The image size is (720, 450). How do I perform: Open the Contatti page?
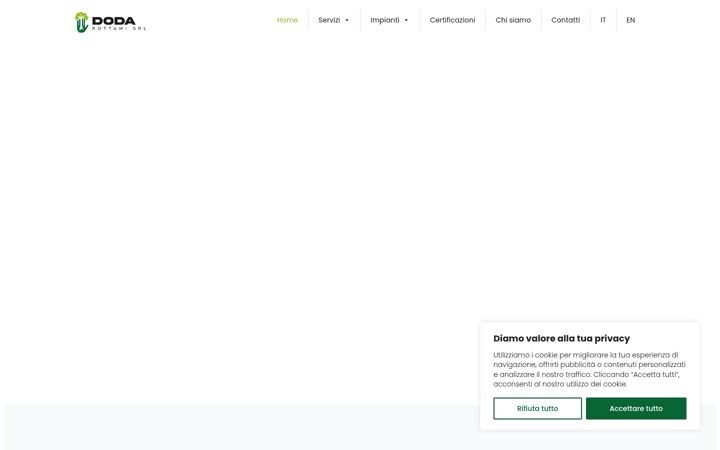point(565,20)
